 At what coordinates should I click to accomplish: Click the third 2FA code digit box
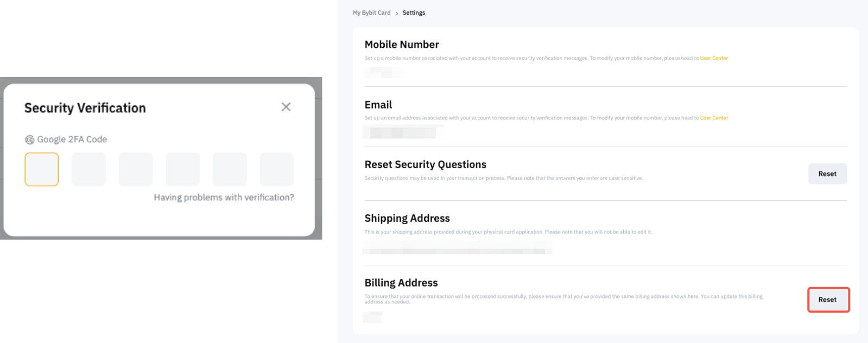136,169
